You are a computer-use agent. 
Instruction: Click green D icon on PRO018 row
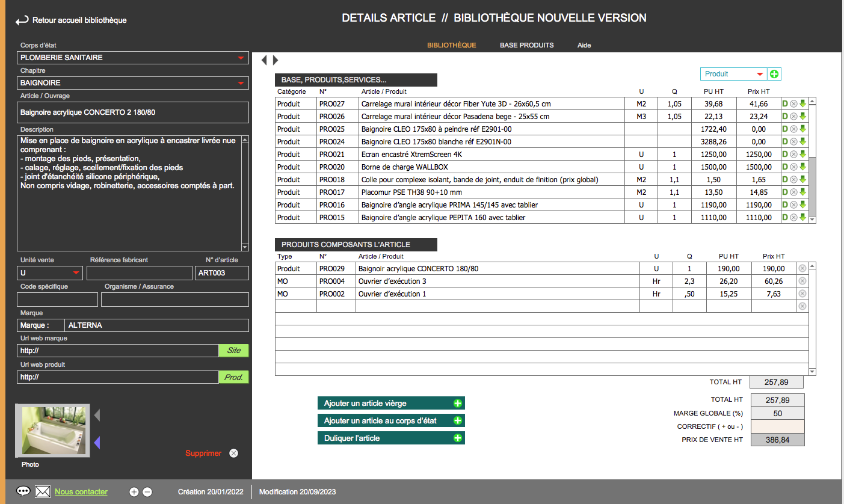[x=784, y=179]
